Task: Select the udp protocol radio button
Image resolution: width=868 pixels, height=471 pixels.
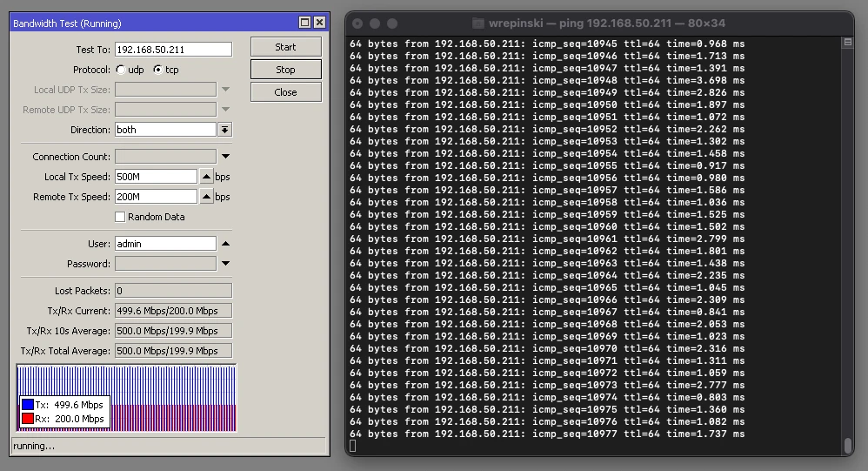Action: pyautogui.click(x=120, y=70)
